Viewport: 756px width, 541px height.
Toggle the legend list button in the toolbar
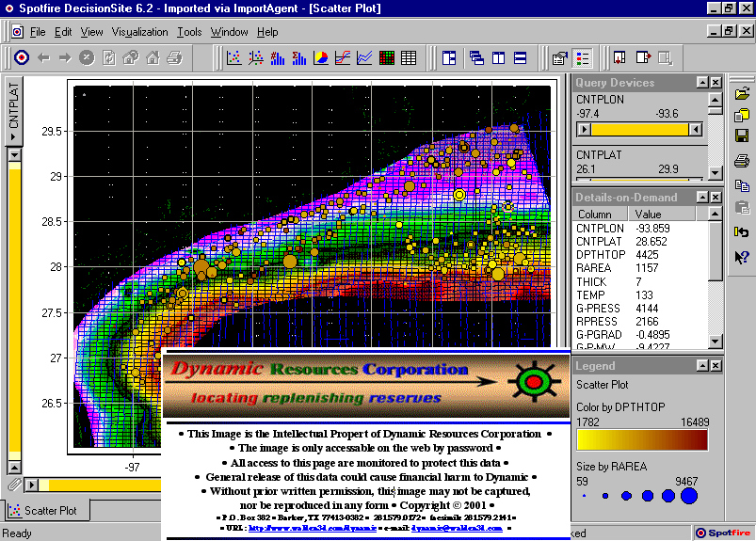583,57
